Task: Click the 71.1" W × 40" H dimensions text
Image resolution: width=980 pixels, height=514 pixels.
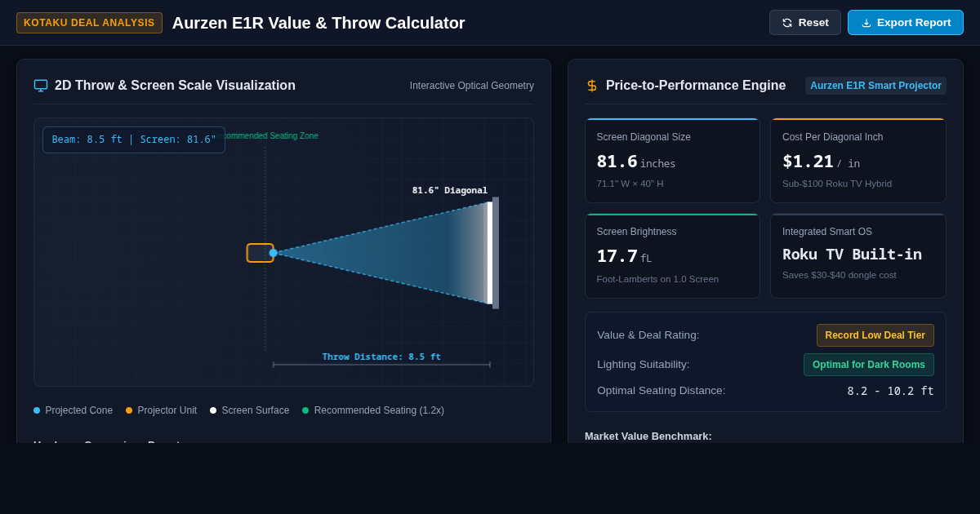Action: [630, 184]
